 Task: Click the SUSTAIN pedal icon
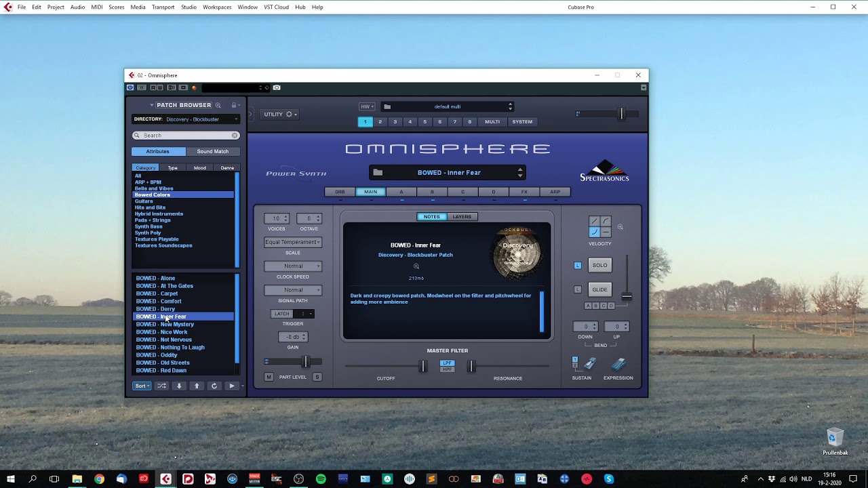589,365
